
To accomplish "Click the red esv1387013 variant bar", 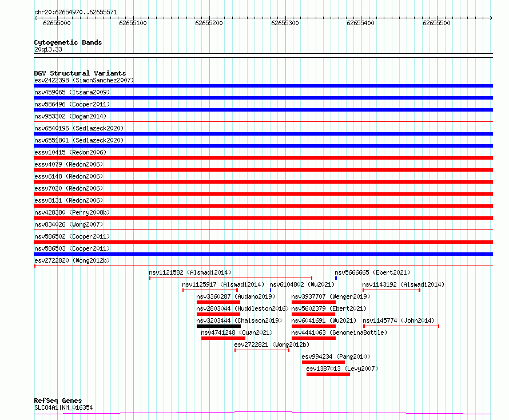I will 328,374.
